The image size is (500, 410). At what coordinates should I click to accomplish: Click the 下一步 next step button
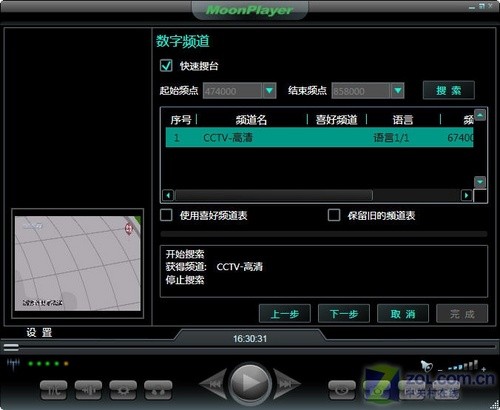coord(344,314)
